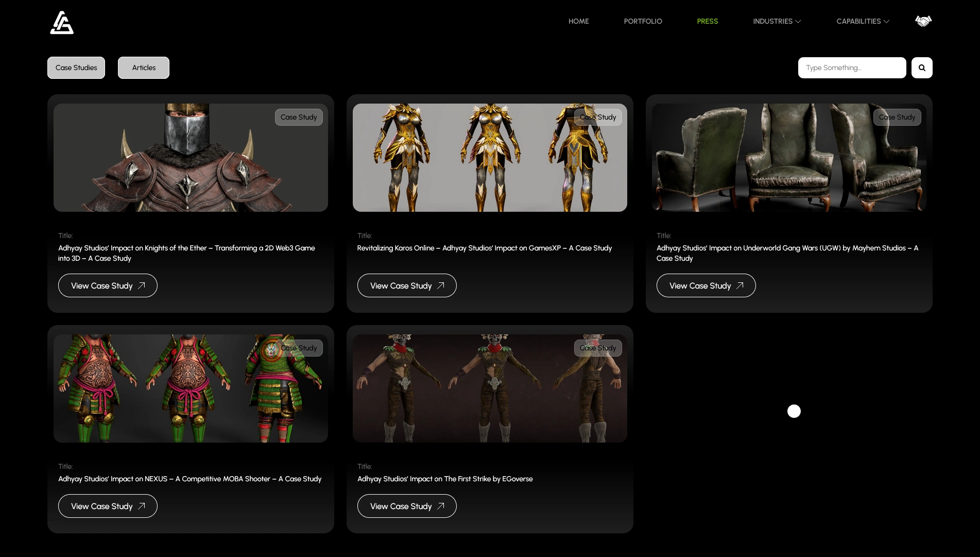Viewport: 980px width, 557px height.
Task: View the Karos Online case study
Action: pyautogui.click(x=407, y=285)
